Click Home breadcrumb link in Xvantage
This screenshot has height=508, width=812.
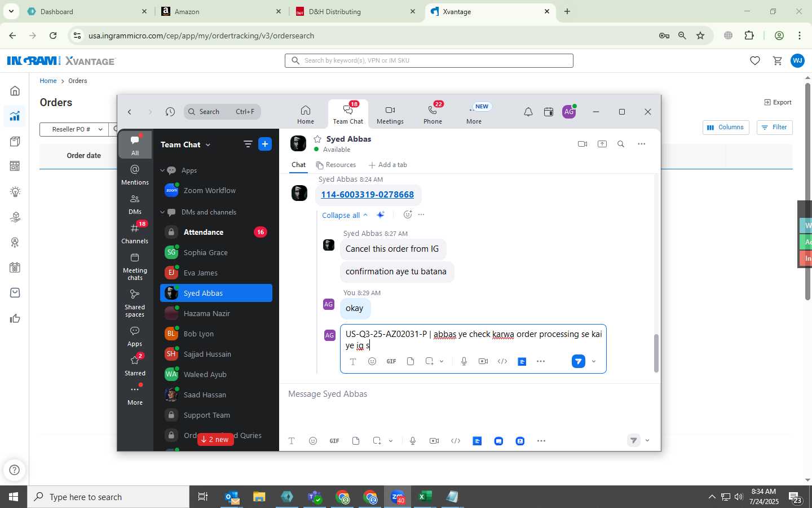[48, 81]
